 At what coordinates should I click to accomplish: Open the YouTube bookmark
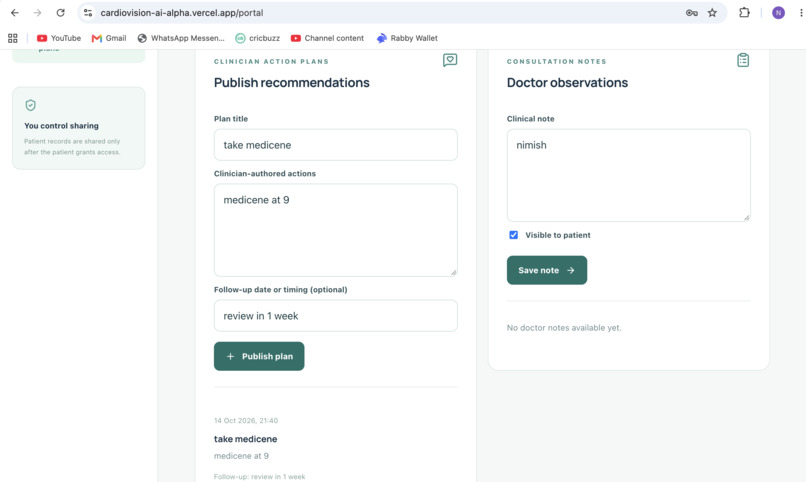(59, 38)
